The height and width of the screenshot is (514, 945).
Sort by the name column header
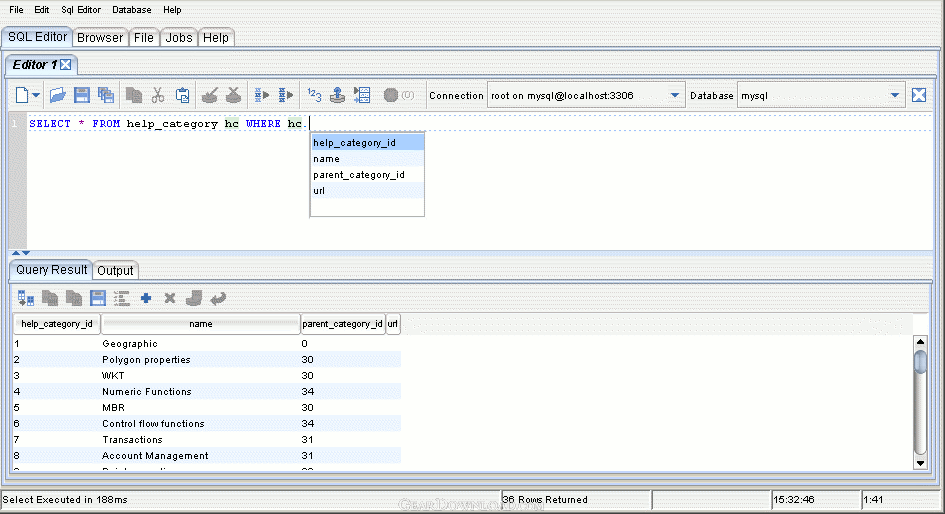[201, 324]
